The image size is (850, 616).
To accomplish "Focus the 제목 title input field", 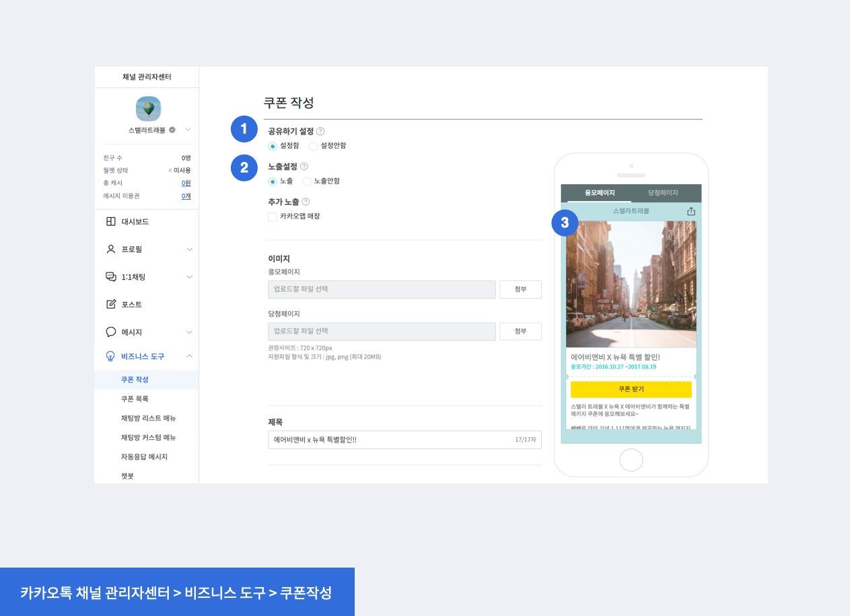I will [404, 440].
